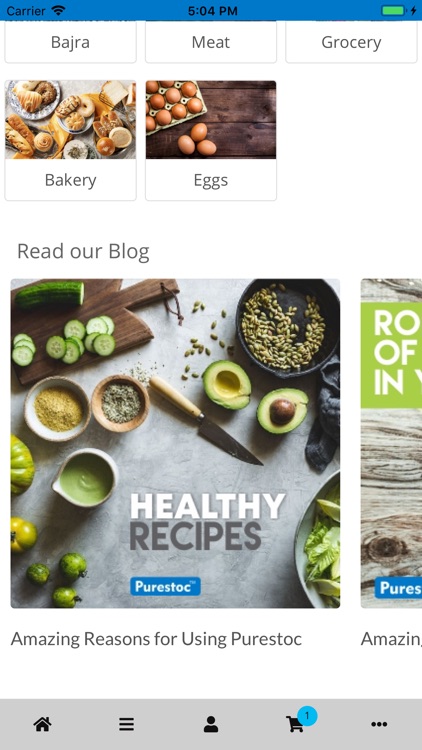Tap the Home icon in bottom bar
422x750 pixels.
42,725
